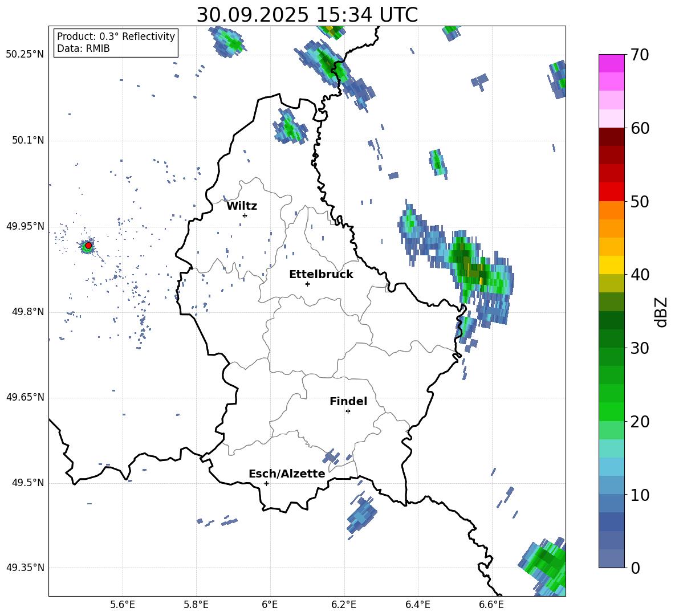Image resolution: width=675 pixels, height=616 pixels.
Task: Pick the bright green swatch above 20 dBZ
Action: [612, 411]
